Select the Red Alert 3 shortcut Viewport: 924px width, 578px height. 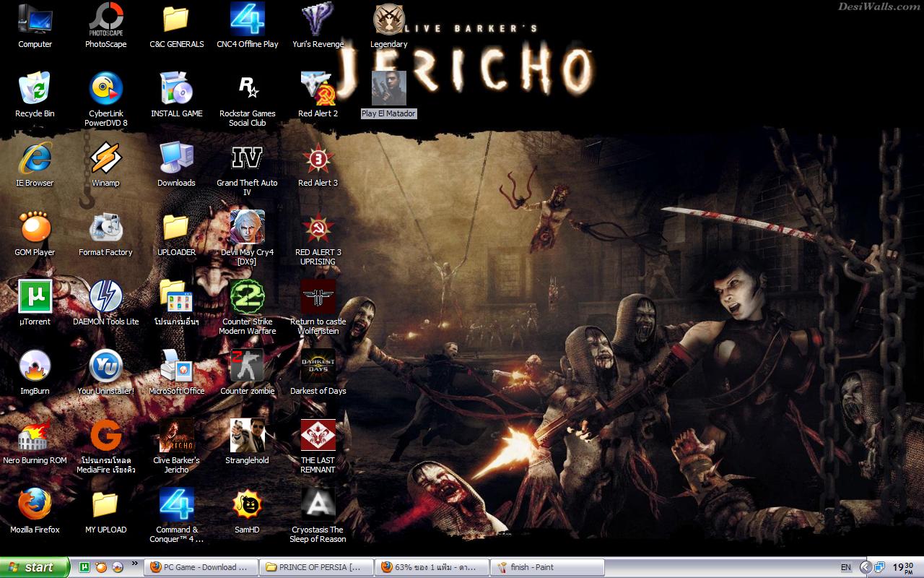[318, 158]
